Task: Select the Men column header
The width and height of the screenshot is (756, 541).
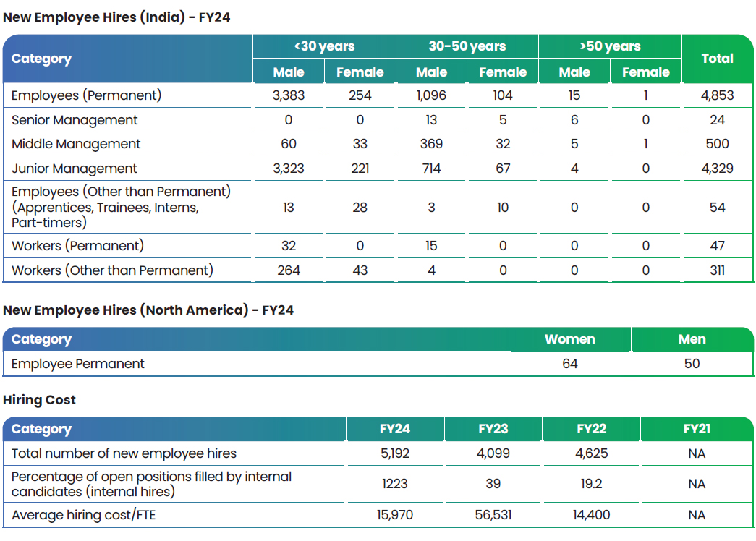Action: [692, 339]
